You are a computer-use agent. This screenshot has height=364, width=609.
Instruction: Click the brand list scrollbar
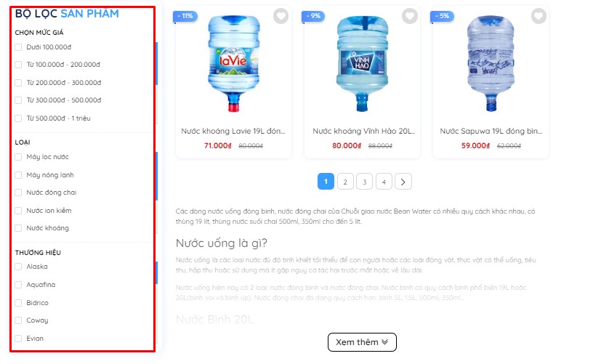click(x=156, y=272)
